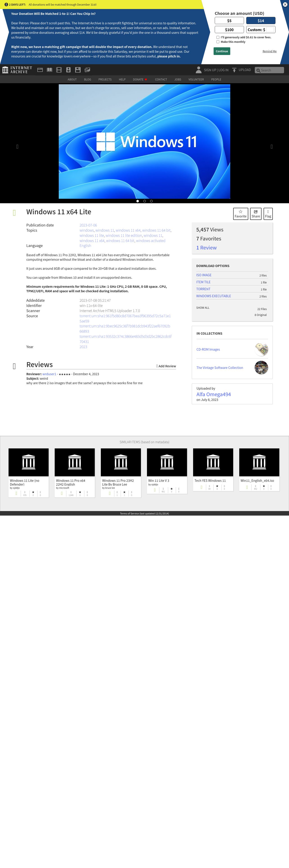Open the Software floppy disk icon
289x868 pixels.
click(x=78, y=70)
